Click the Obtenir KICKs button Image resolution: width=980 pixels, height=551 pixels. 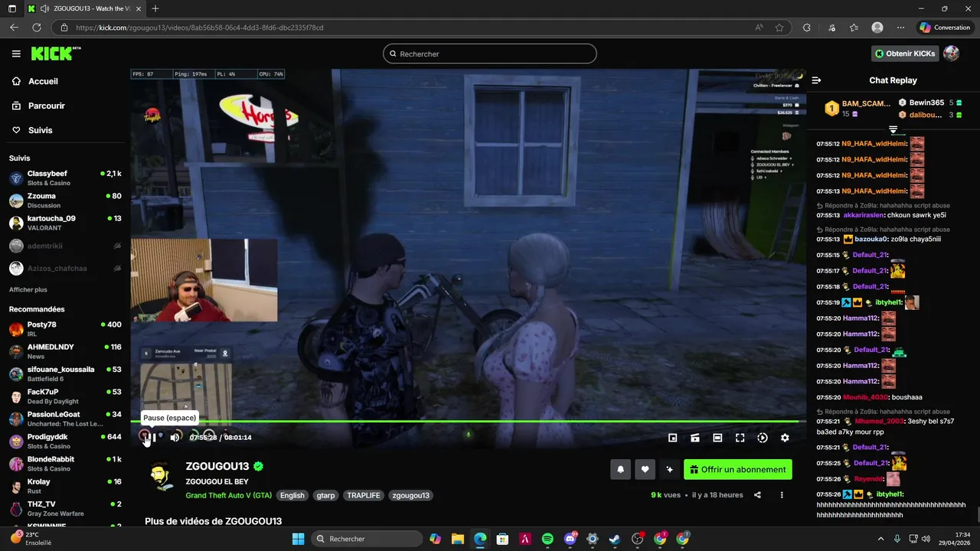click(905, 54)
